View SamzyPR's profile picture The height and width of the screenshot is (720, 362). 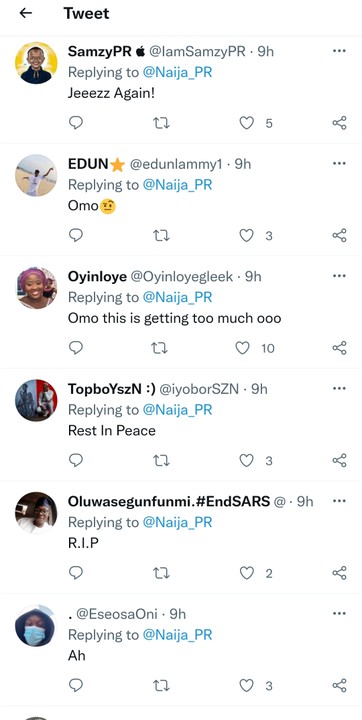[x=36, y=63]
